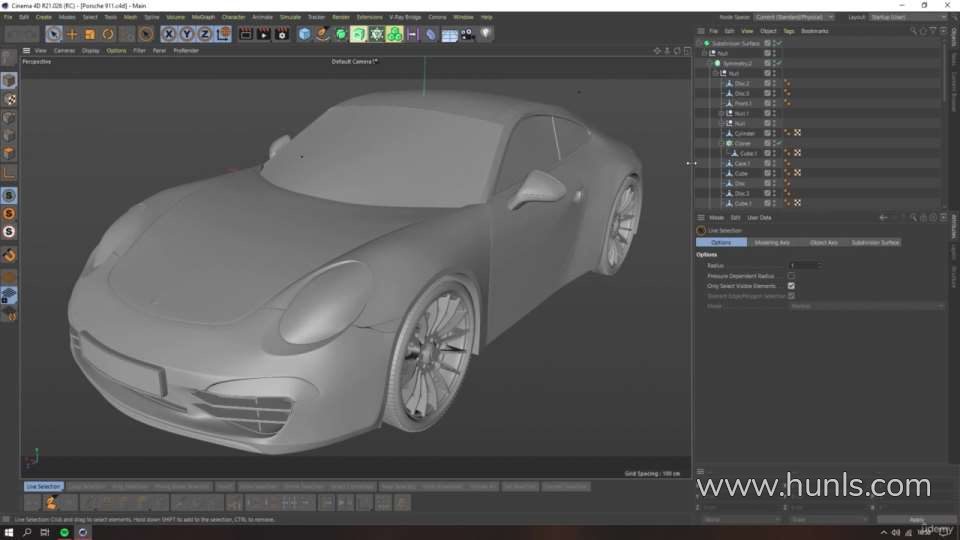Uncheck Only Select Visible Elements

click(x=791, y=286)
